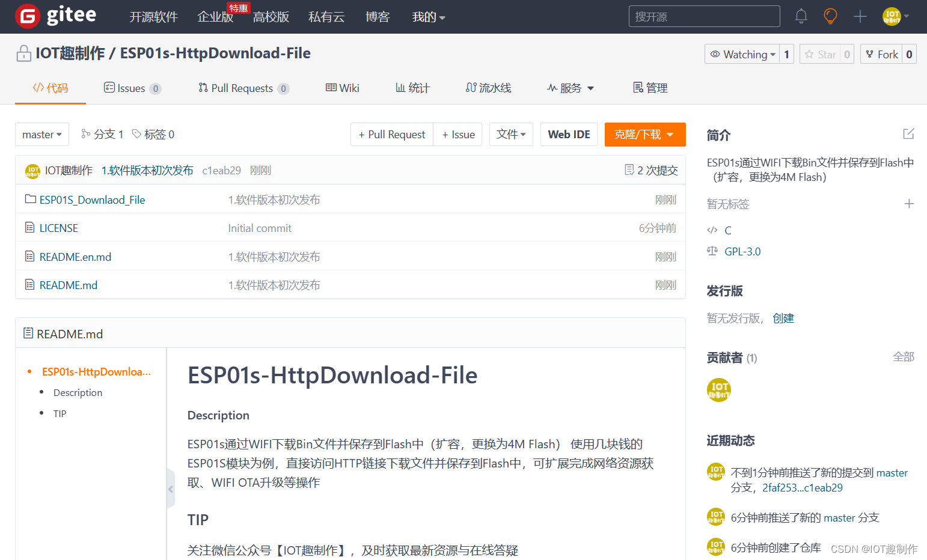Open README.en.md file
The height and width of the screenshot is (560, 927).
(x=75, y=257)
